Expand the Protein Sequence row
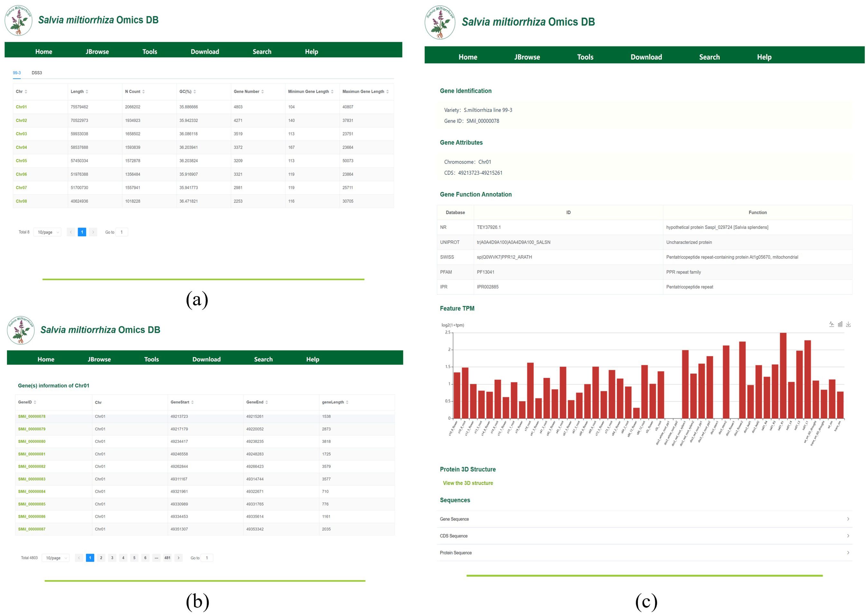 (x=645, y=553)
